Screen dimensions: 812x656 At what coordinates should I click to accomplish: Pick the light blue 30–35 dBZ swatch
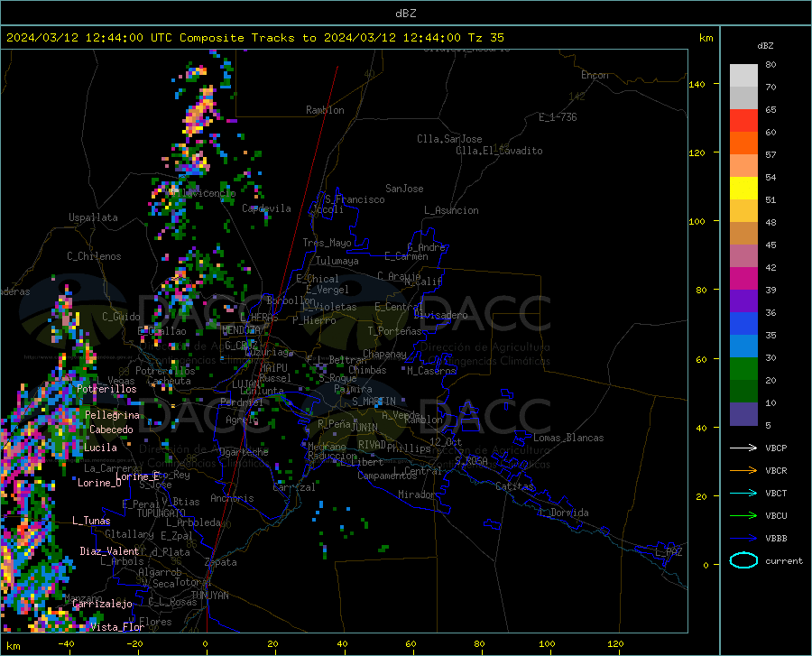coord(743,346)
